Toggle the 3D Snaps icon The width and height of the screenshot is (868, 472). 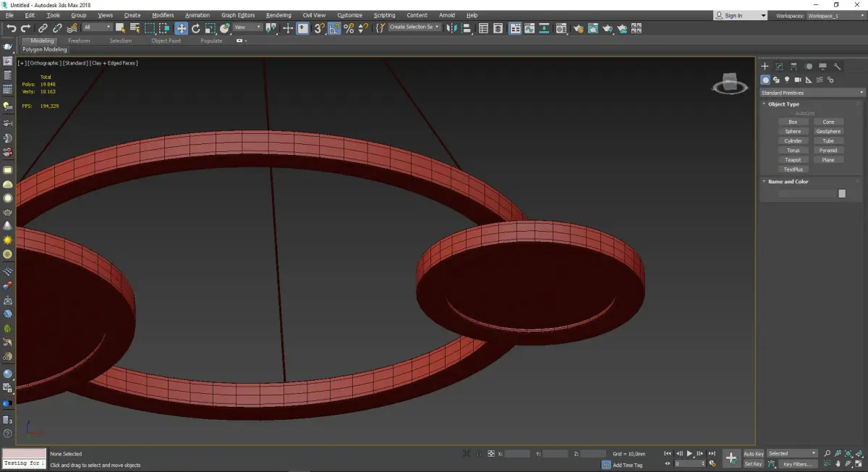click(319, 28)
